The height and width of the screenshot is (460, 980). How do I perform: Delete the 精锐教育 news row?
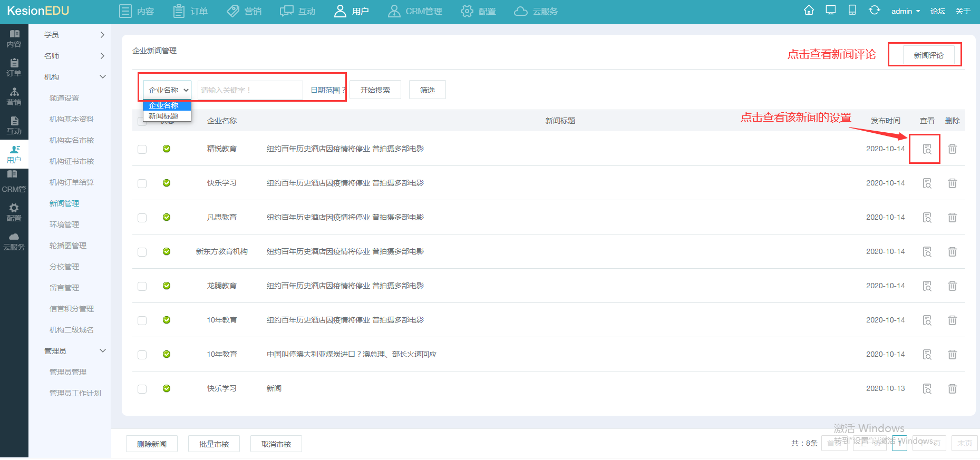click(952, 149)
